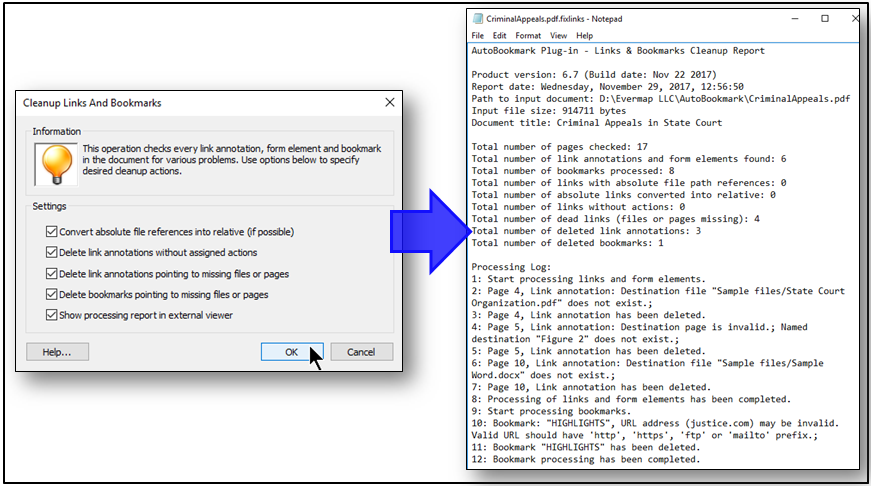Maximize the Notepad window
Image resolution: width=871 pixels, height=486 pixels.
tap(825, 18)
